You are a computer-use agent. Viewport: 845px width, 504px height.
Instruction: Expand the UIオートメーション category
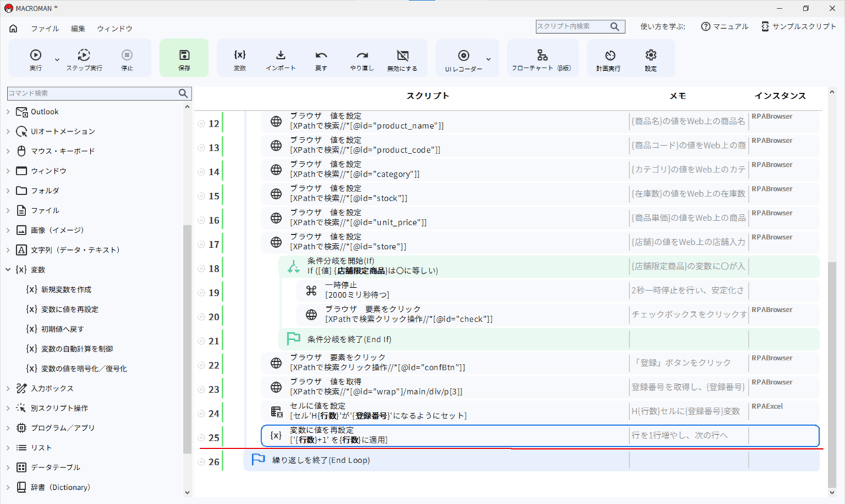pyautogui.click(x=8, y=132)
